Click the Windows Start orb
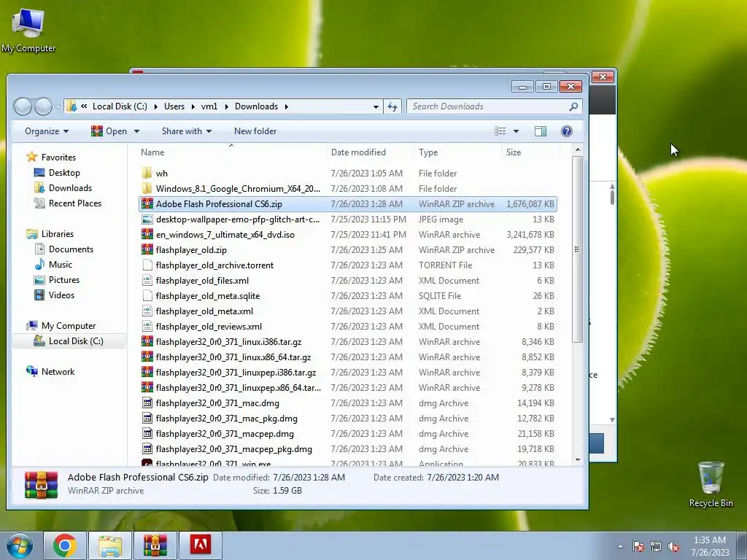The height and width of the screenshot is (560, 747). click(x=20, y=545)
